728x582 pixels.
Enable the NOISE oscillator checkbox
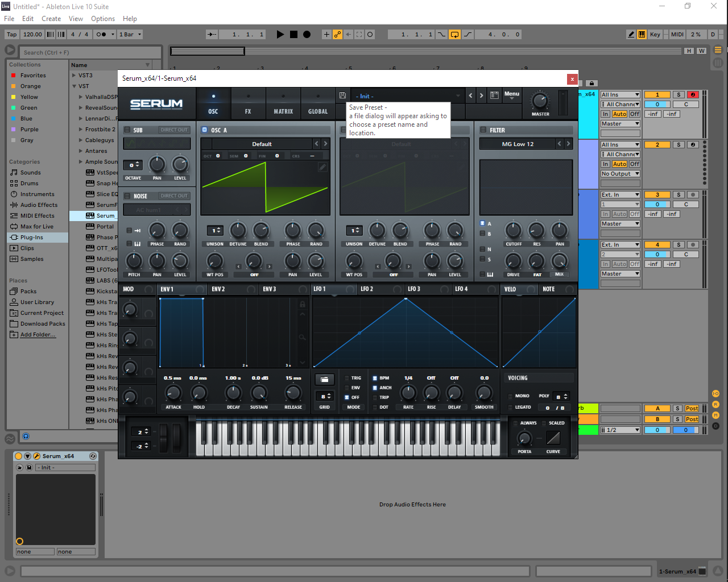pyautogui.click(x=127, y=196)
